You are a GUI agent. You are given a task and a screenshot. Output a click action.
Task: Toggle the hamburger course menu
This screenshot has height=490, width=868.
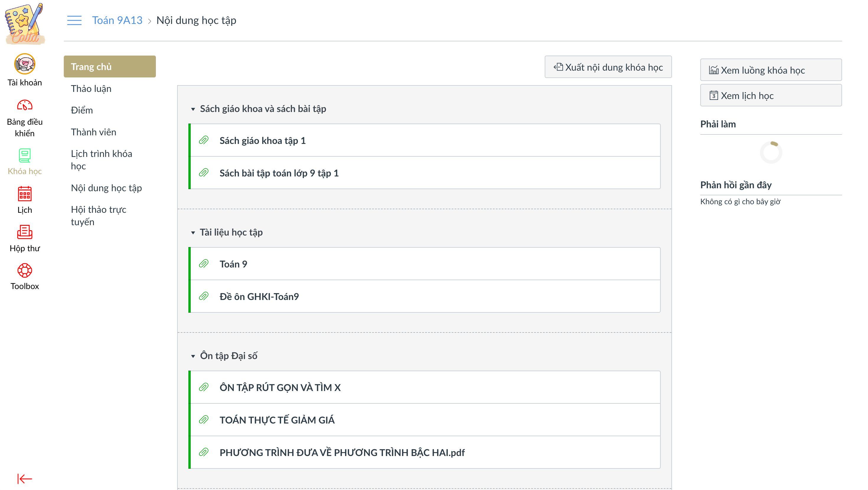pyautogui.click(x=74, y=20)
